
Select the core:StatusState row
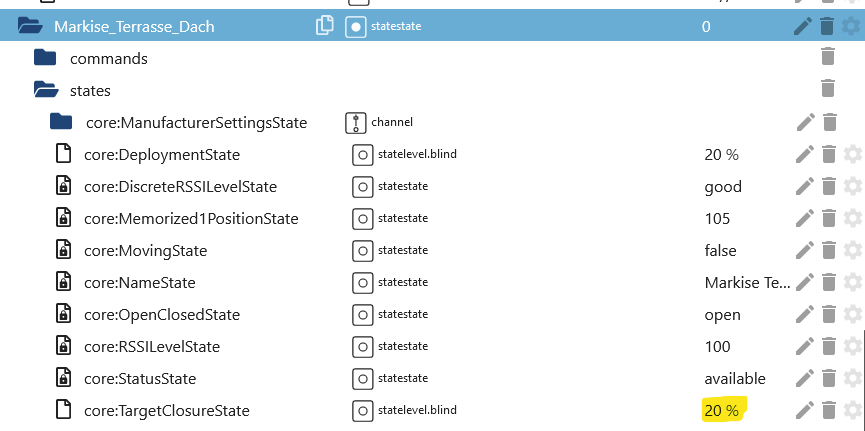(432, 379)
